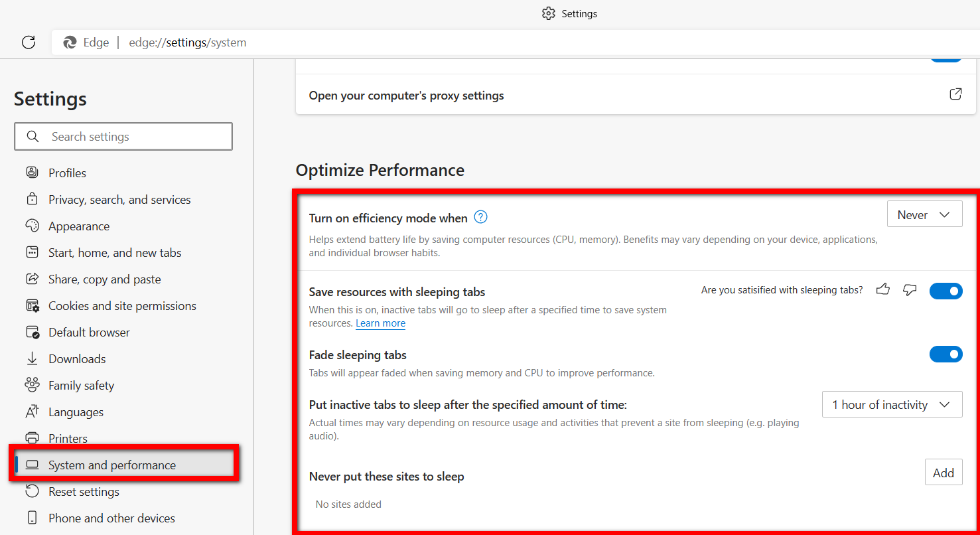980x535 pixels.
Task: Click the Privacy lock icon
Action: click(x=32, y=199)
